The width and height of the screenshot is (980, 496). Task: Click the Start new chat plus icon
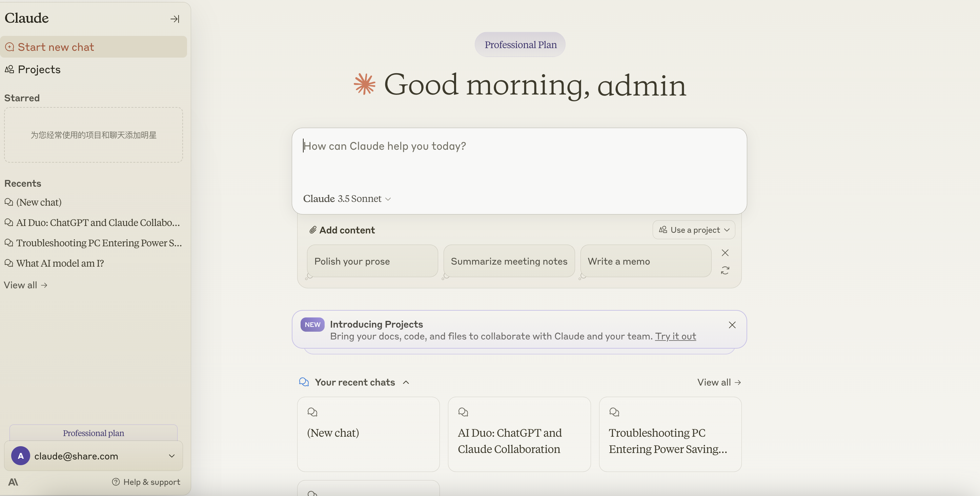(x=9, y=47)
